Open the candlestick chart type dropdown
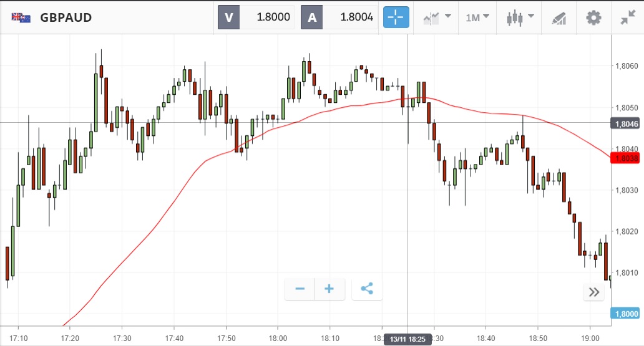 (520, 17)
